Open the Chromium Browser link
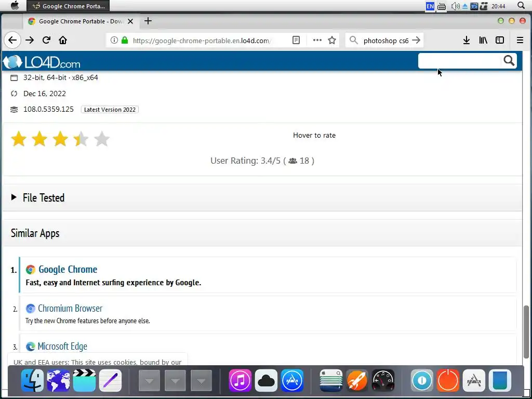This screenshot has width=532, height=399. [x=70, y=308]
